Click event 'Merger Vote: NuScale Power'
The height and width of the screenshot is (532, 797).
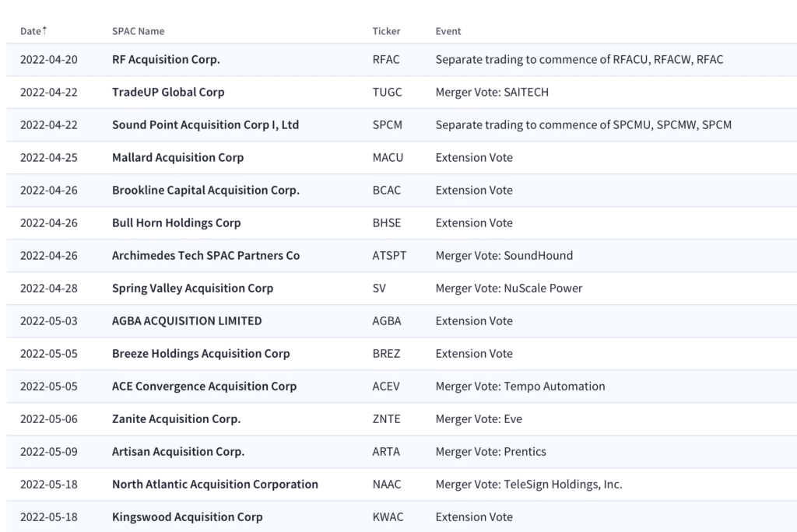[x=509, y=288]
